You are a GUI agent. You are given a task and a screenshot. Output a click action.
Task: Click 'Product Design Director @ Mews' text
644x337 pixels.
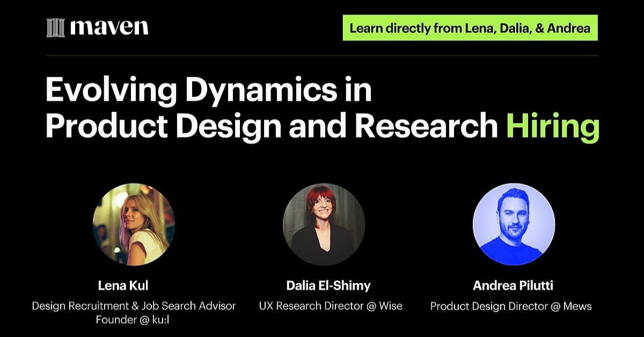[x=511, y=306]
